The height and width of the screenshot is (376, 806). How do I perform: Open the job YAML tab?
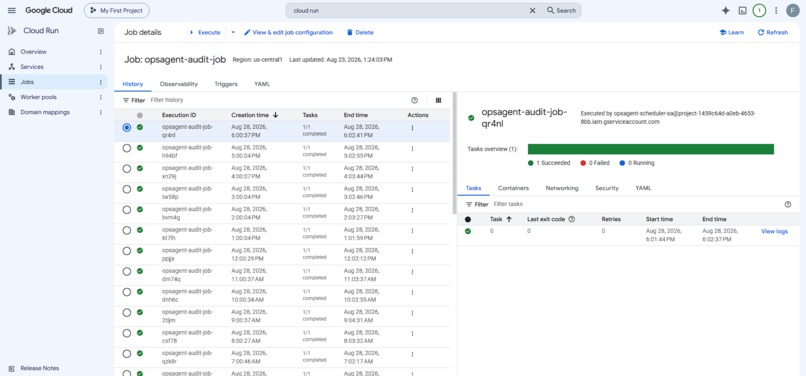(262, 84)
